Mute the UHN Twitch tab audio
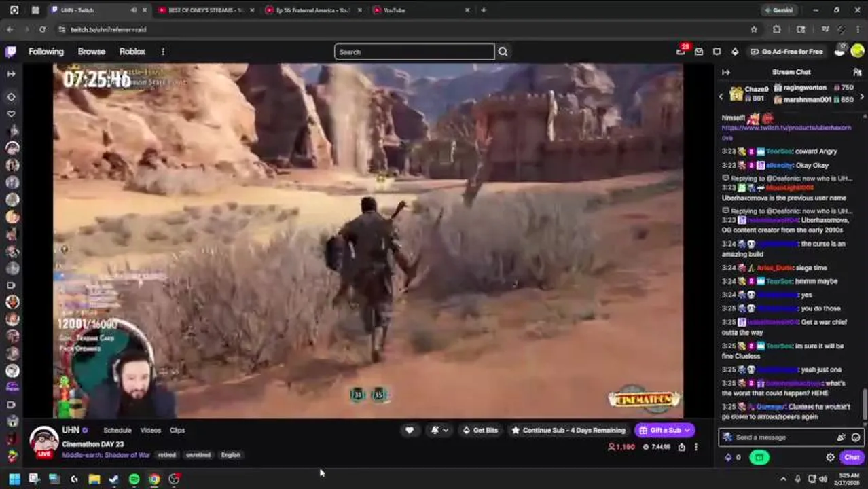The image size is (868, 489). pos(133,10)
